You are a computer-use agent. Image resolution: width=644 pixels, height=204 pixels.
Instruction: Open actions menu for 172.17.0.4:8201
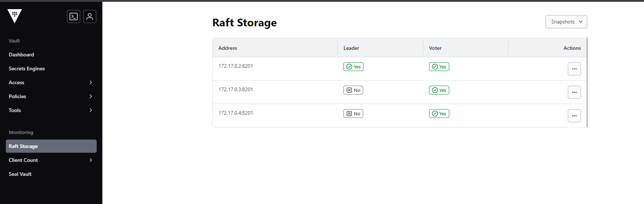tap(574, 116)
